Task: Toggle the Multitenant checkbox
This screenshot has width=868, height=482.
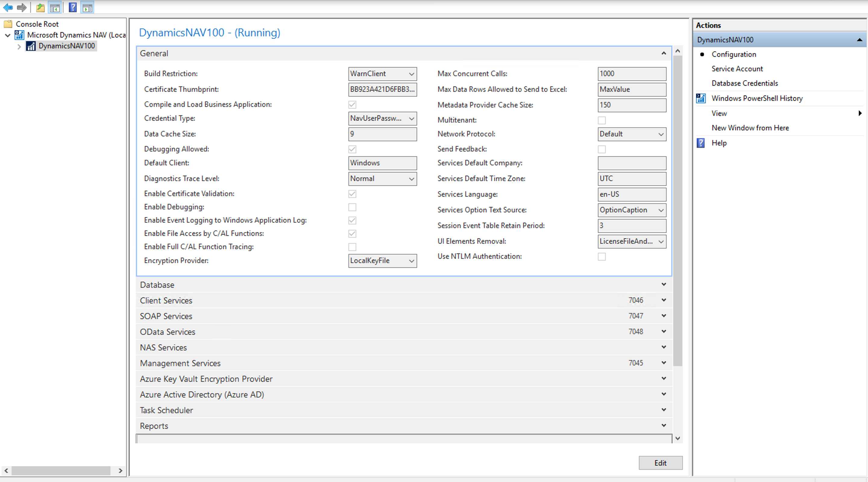Action: [x=602, y=120]
